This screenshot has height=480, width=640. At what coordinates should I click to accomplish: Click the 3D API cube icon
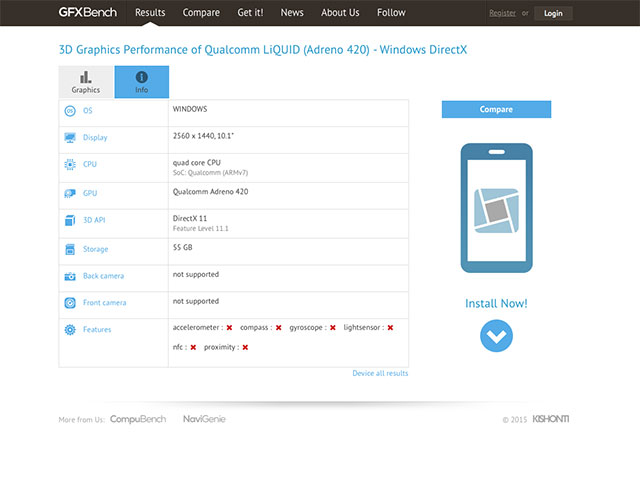(70, 220)
